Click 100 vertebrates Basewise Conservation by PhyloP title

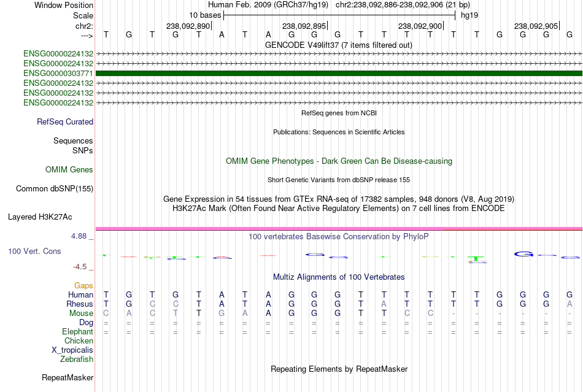click(339, 237)
